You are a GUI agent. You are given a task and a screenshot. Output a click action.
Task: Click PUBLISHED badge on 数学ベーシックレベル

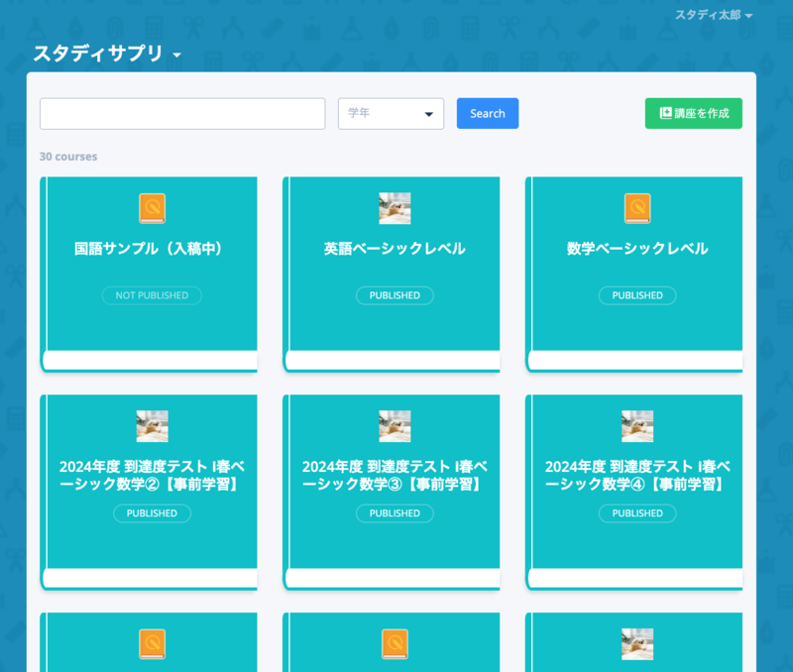(x=637, y=295)
